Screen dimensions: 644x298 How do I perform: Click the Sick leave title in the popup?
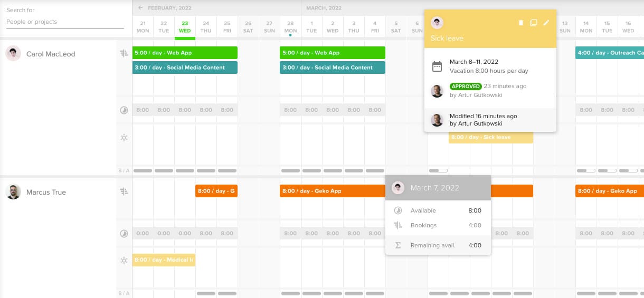pos(447,39)
